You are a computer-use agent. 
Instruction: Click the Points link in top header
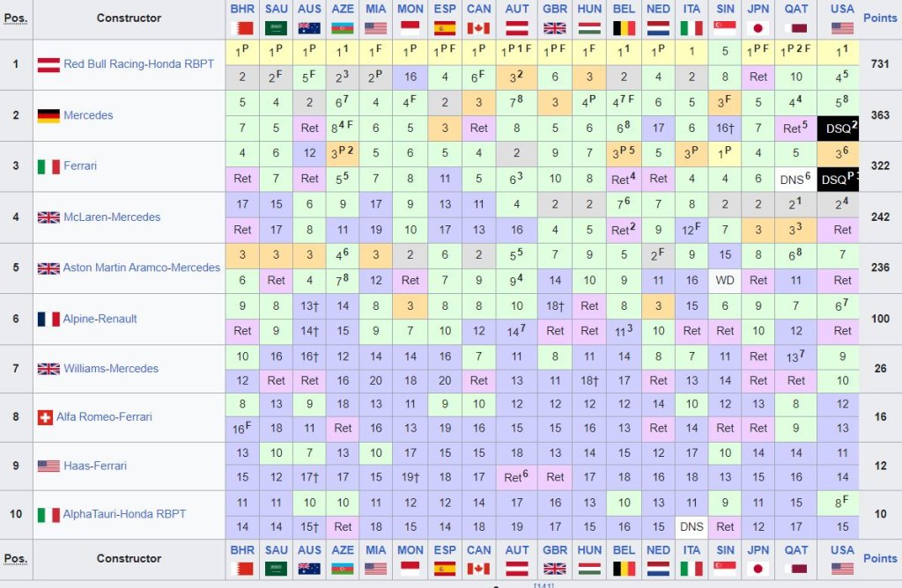point(879,18)
